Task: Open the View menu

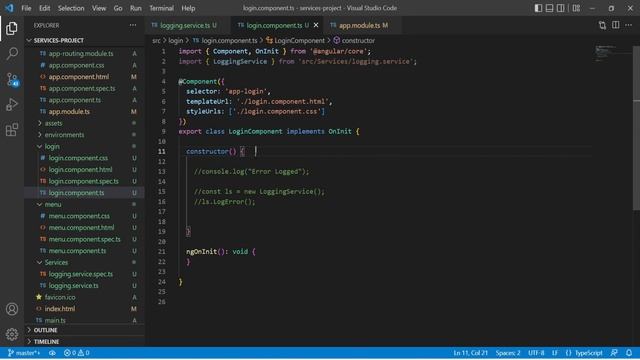Action: (x=99, y=8)
